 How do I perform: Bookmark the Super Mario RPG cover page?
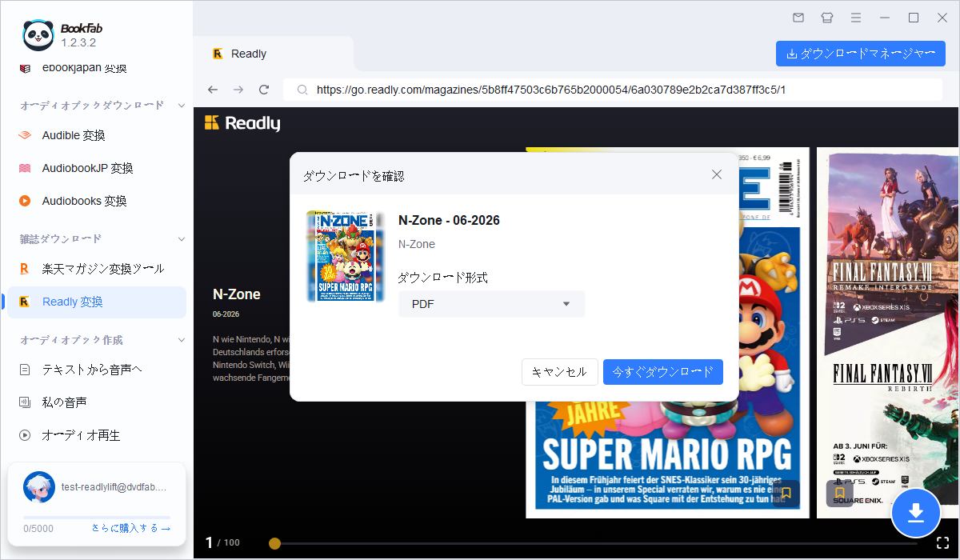[x=786, y=493]
